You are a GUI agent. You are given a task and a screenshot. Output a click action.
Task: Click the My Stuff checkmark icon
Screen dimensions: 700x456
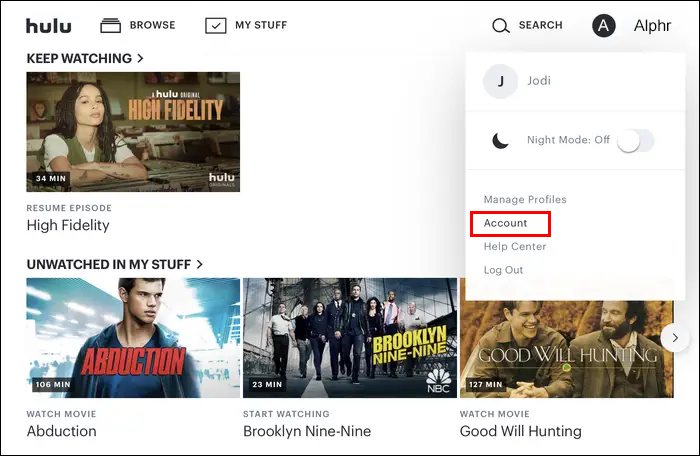click(x=216, y=25)
